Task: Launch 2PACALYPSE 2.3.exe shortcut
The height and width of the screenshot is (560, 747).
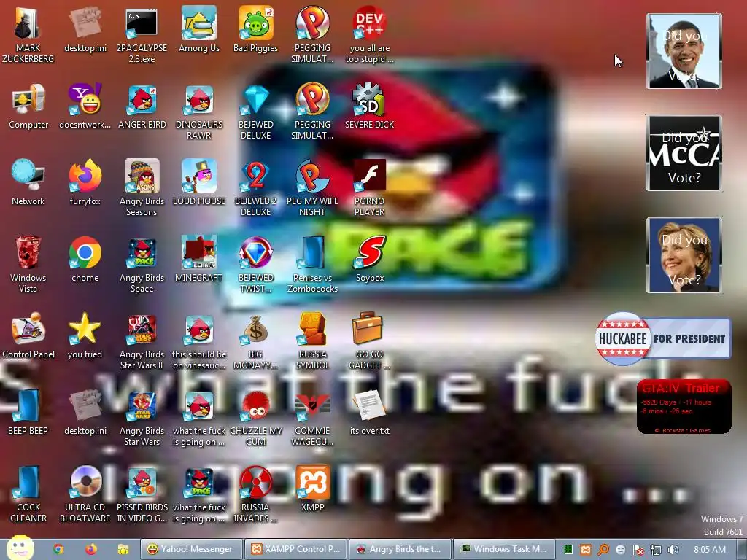Action: coord(142,34)
